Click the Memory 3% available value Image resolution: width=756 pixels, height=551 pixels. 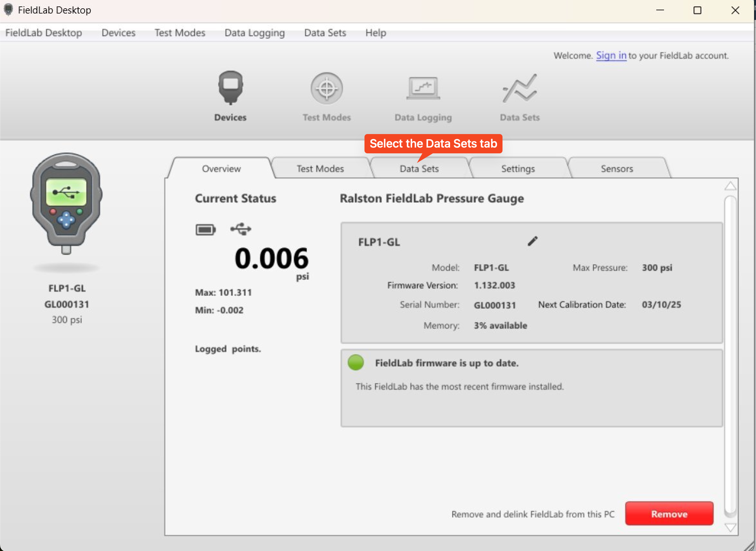coord(500,326)
